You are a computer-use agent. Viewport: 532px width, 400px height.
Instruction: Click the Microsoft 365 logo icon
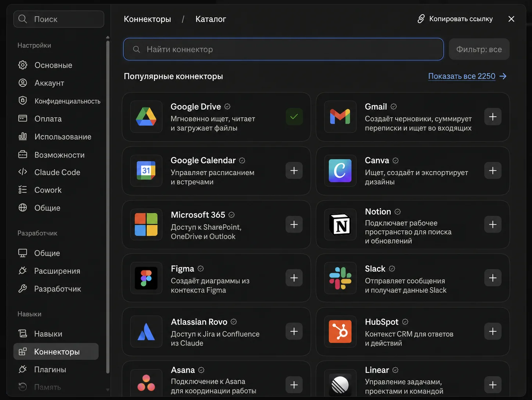(146, 224)
